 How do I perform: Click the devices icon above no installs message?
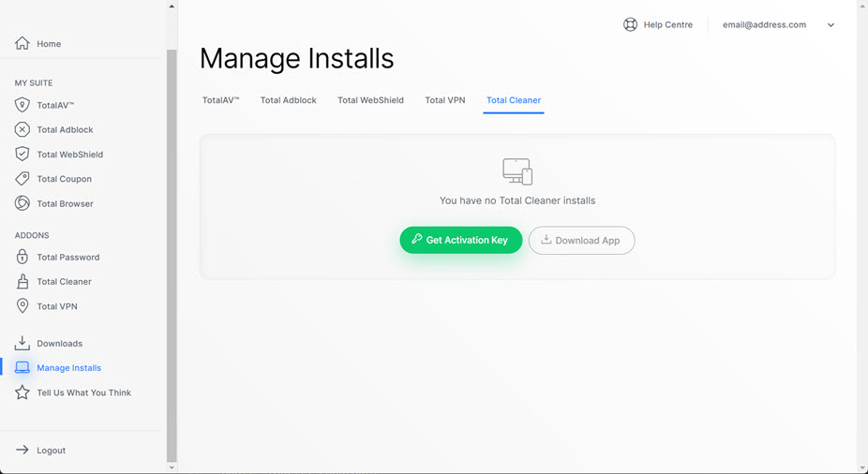point(517,171)
